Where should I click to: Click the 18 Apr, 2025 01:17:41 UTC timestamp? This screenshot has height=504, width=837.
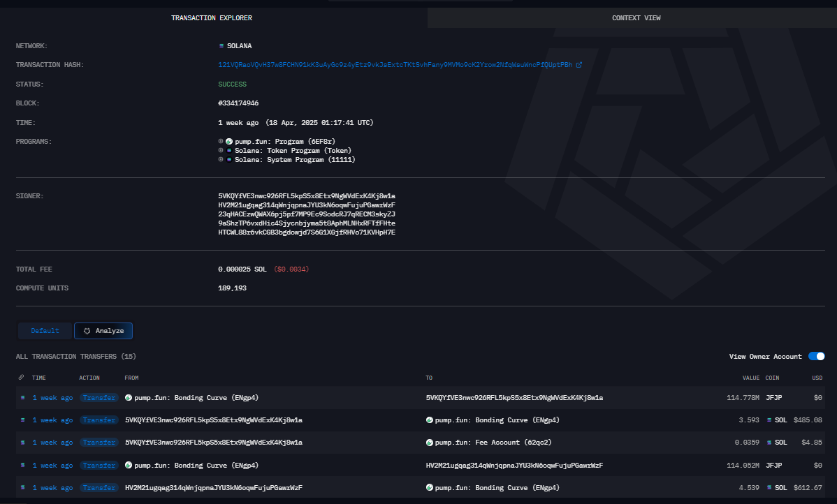pyautogui.click(x=319, y=123)
